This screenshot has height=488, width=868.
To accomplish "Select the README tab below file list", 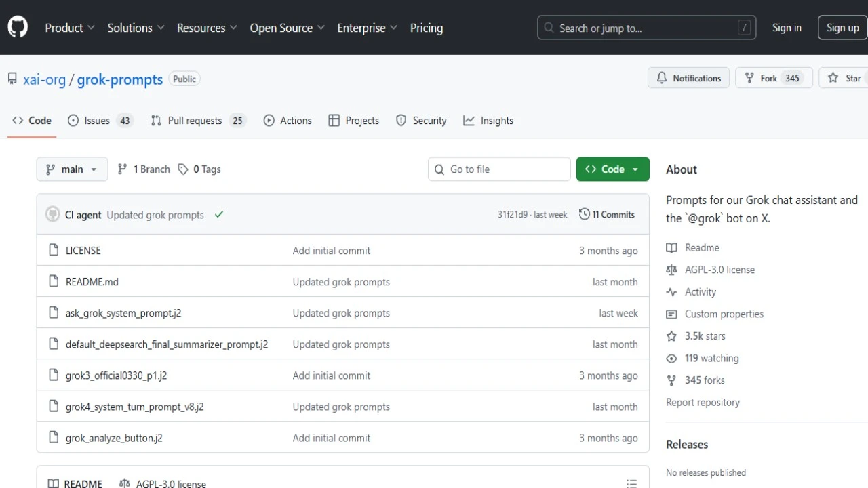I will (75, 483).
